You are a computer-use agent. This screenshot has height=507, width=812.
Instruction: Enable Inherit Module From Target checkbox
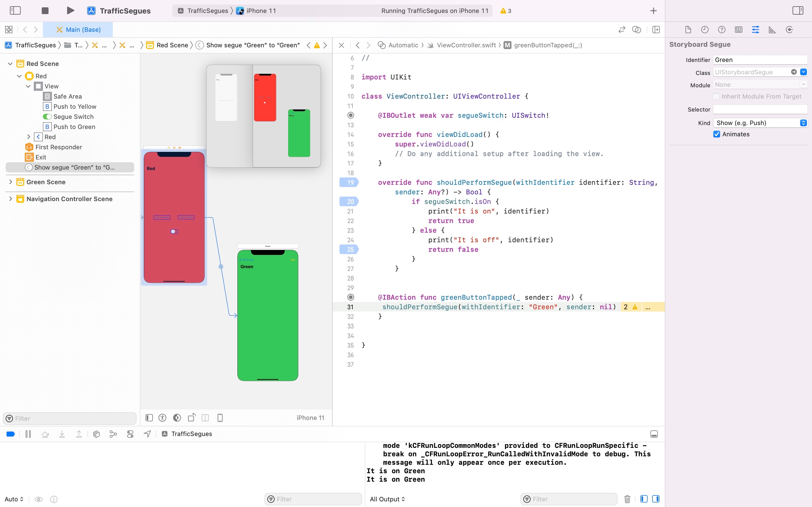[x=716, y=97]
